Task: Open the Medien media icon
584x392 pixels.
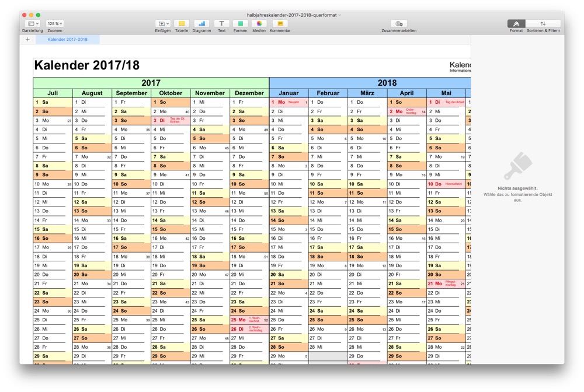Action: (x=259, y=23)
